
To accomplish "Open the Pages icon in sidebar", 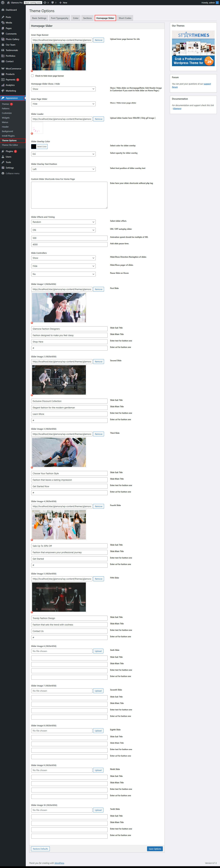I will coord(3,28).
